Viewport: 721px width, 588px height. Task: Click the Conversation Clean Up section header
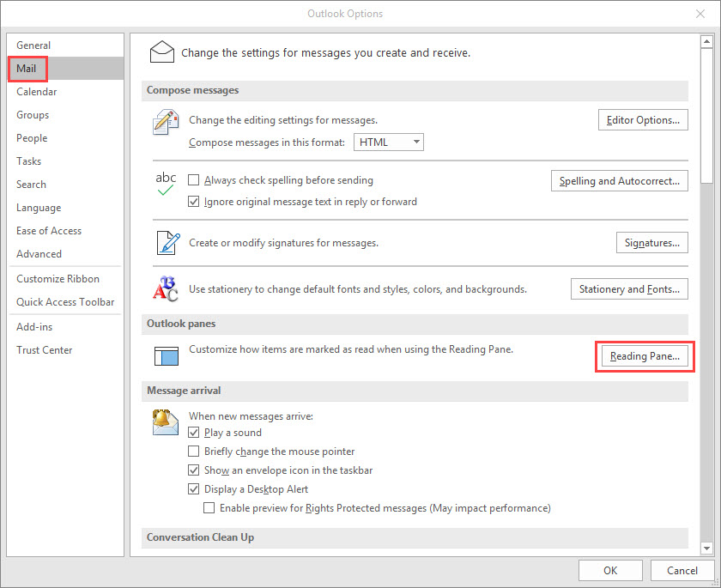point(415,537)
